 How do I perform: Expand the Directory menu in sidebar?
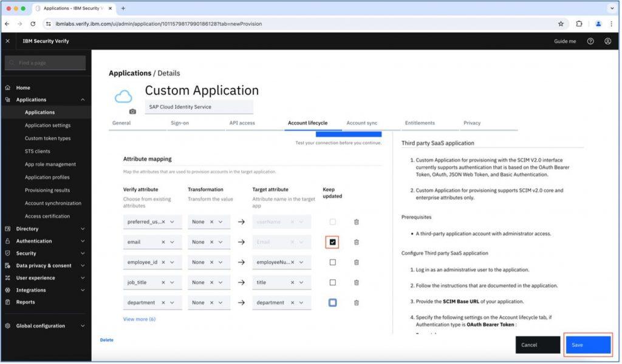[x=46, y=229]
